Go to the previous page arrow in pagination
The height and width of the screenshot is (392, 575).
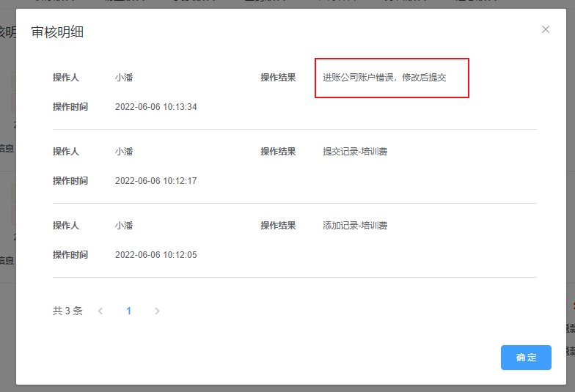[100, 311]
